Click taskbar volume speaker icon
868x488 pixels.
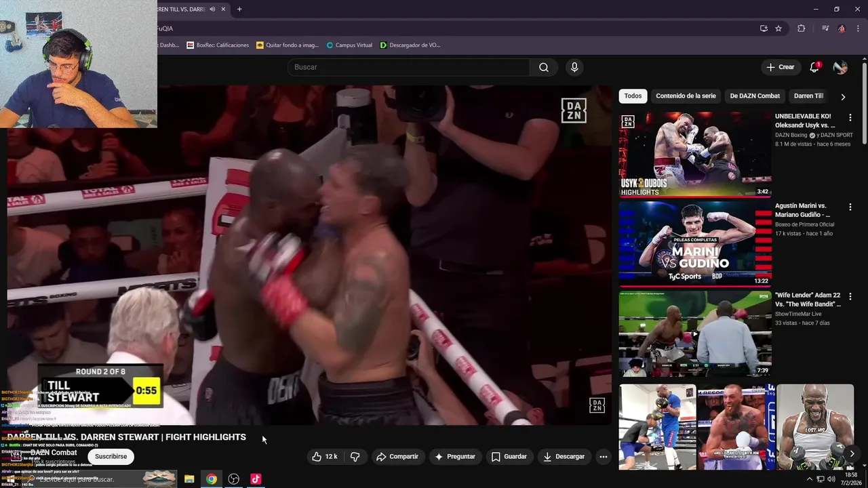831,479
